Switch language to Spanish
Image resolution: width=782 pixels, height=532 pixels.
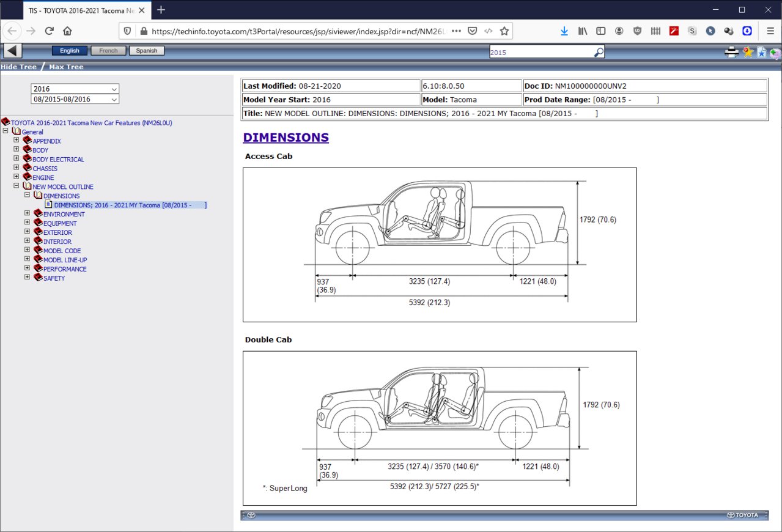click(147, 51)
